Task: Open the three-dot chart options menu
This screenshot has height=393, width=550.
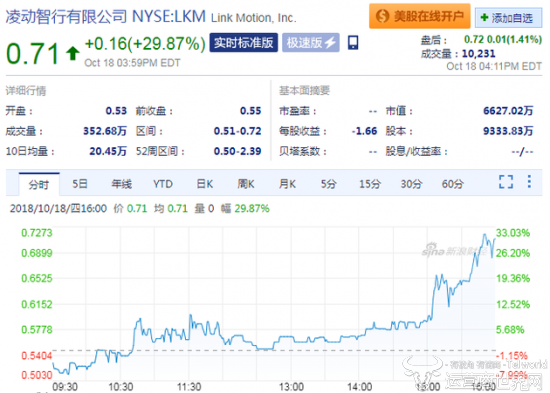Action: (x=529, y=182)
